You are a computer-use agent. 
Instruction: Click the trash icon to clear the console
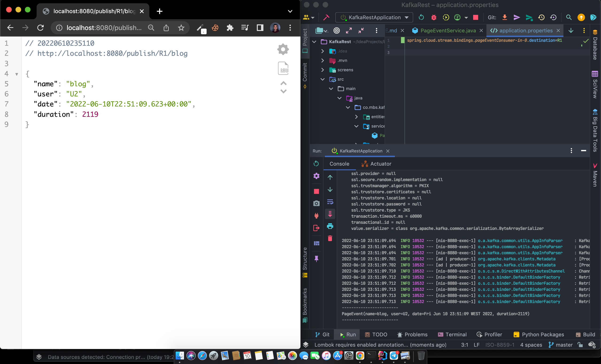coord(330,238)
